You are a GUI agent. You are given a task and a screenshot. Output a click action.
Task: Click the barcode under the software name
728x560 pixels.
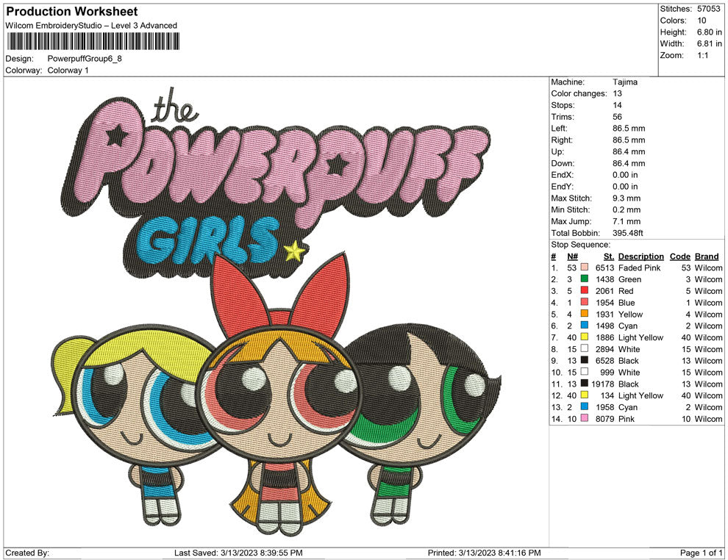(x=93, y=42)
